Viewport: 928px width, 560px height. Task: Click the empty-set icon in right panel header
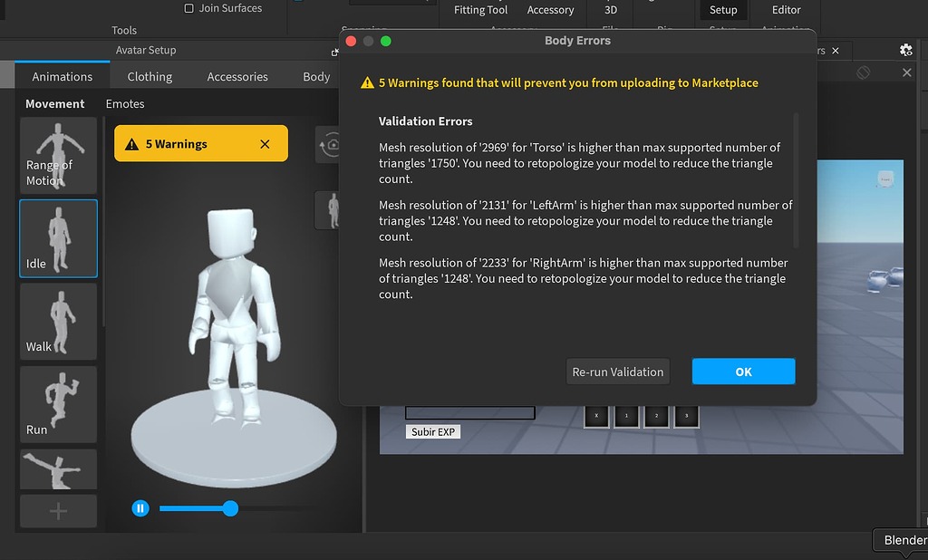(864, 72)
